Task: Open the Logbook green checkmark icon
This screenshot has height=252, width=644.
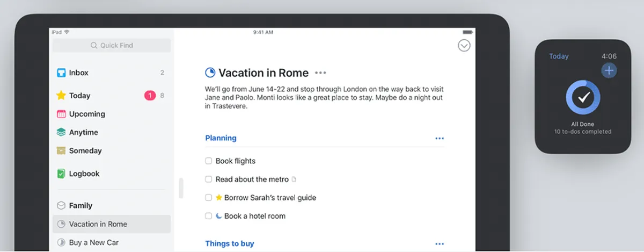Action: 61,174
